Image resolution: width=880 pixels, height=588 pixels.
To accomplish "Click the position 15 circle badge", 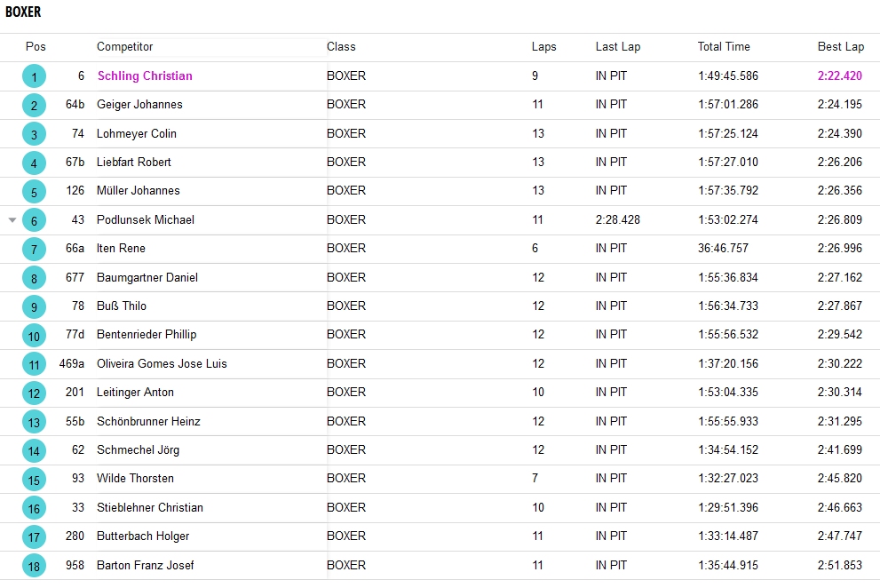I will point(34,480).
